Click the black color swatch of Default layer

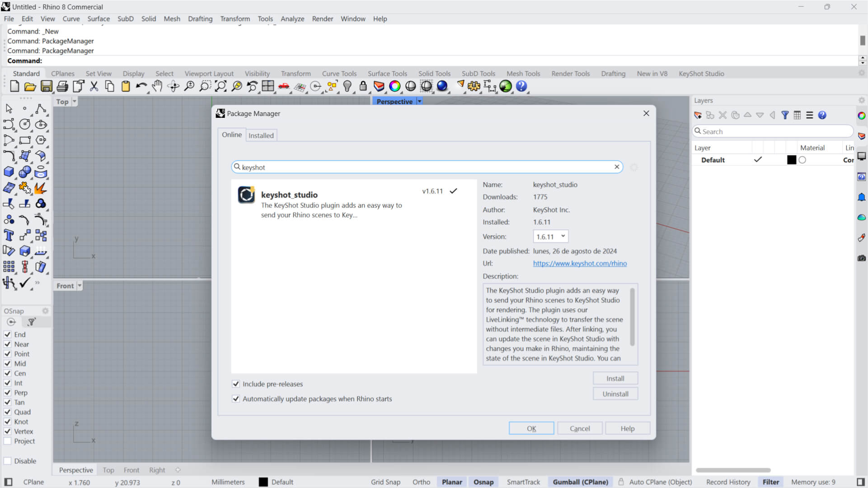click(792, 160)
